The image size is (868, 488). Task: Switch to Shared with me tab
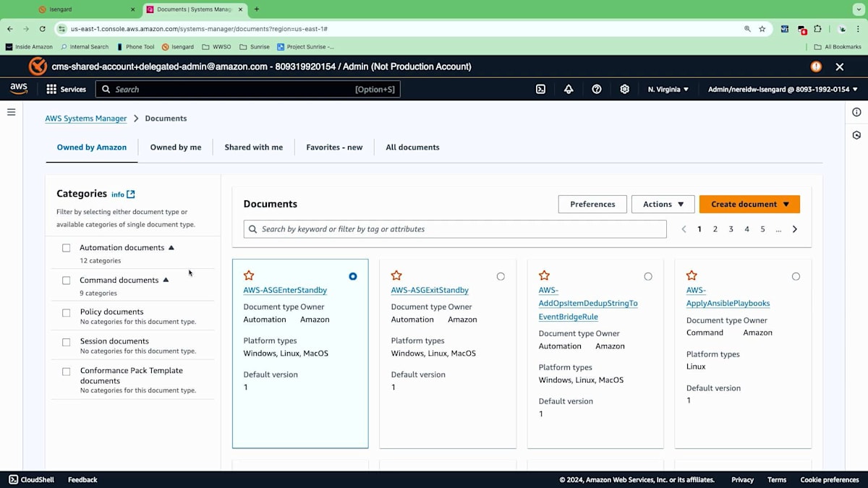(254, 147)
